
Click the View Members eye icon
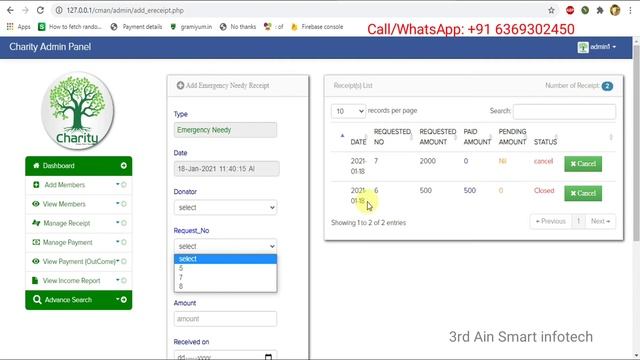pyautogui.click(x=36, y=204)
